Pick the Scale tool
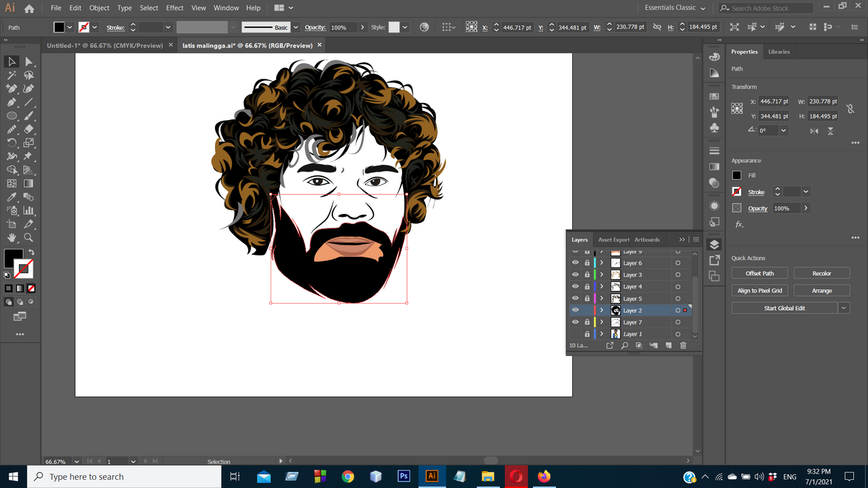 [x=28, y=143]
